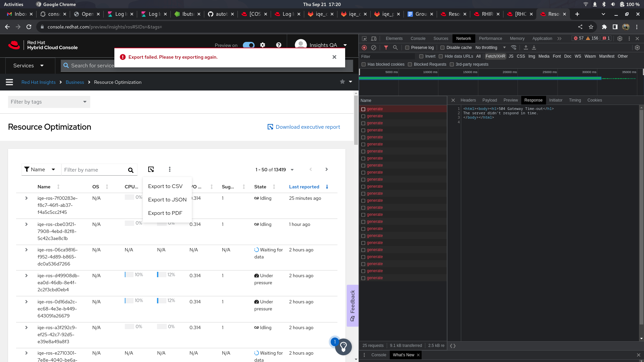Click the Filter by name input field
644x362 pixels.
pos(95,170)
